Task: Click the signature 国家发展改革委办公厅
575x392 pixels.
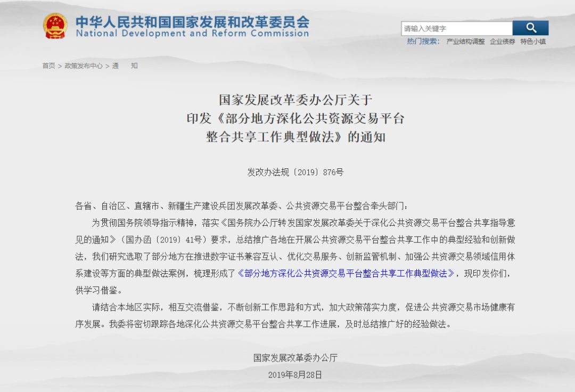Action: pos(295,358)
